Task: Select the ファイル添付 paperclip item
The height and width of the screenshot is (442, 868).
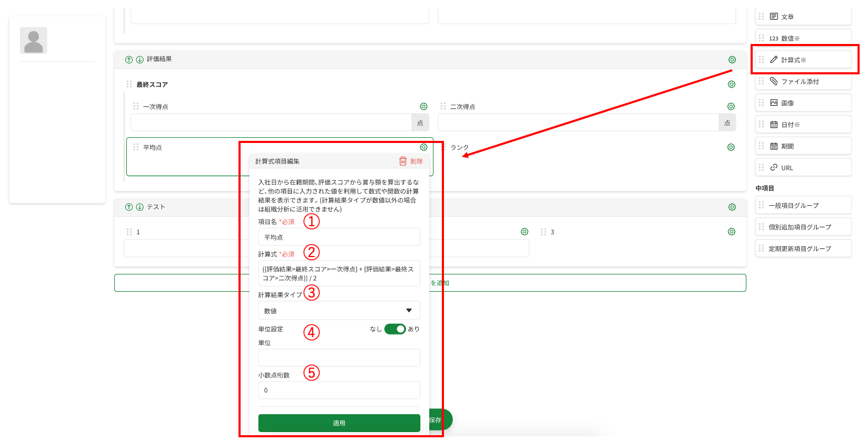Action: 804,81
